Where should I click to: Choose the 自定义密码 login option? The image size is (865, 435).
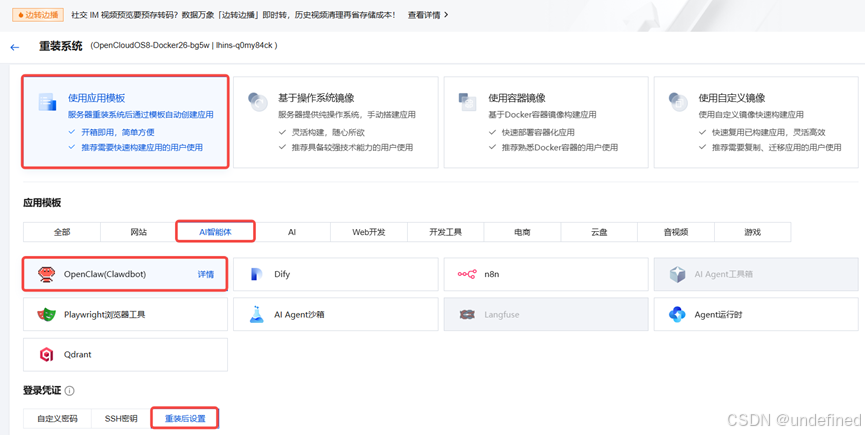click(57, 418)
